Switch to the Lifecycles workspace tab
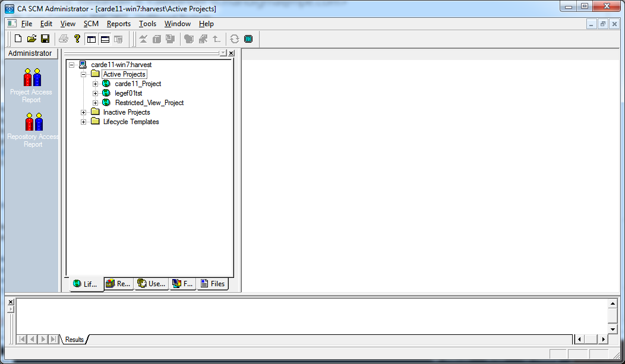The image size is (625, 364). point(86,284)
